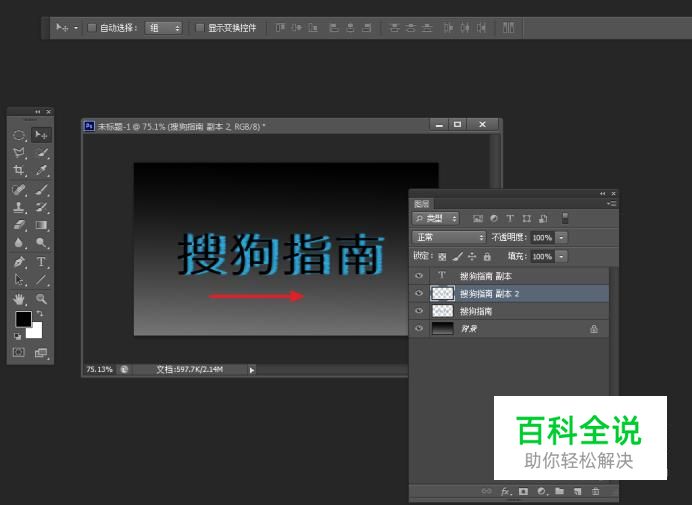This screenshot has width=692, height=505.
Task: Create new fill or adjustment layer
Action: (542, 491)
